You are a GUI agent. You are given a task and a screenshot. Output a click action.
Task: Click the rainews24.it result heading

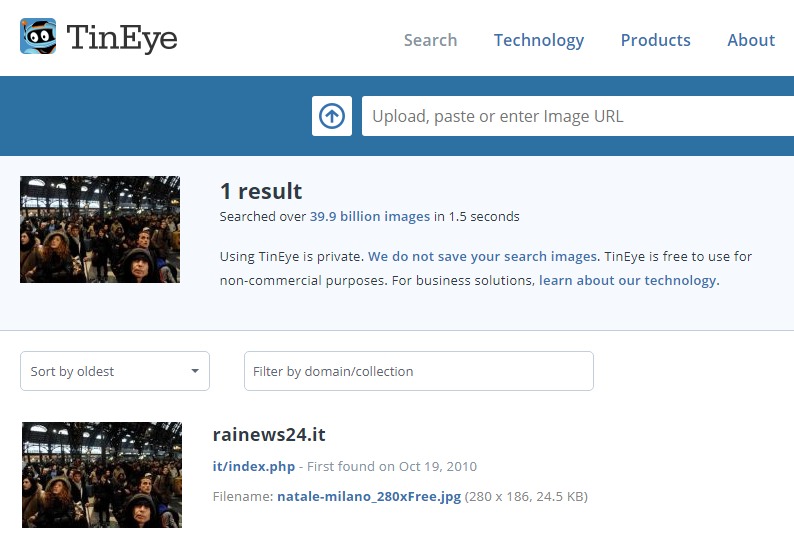(x=269, y=435)
